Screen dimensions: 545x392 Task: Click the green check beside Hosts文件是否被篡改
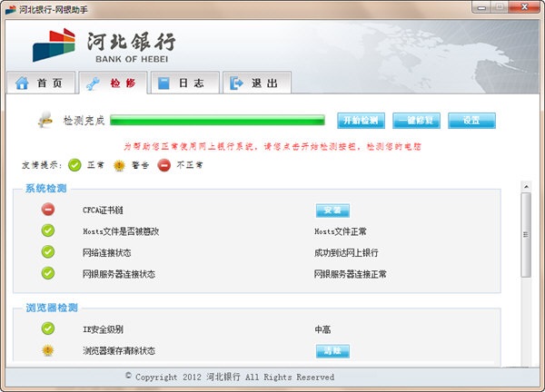click(x=48, y=230)
